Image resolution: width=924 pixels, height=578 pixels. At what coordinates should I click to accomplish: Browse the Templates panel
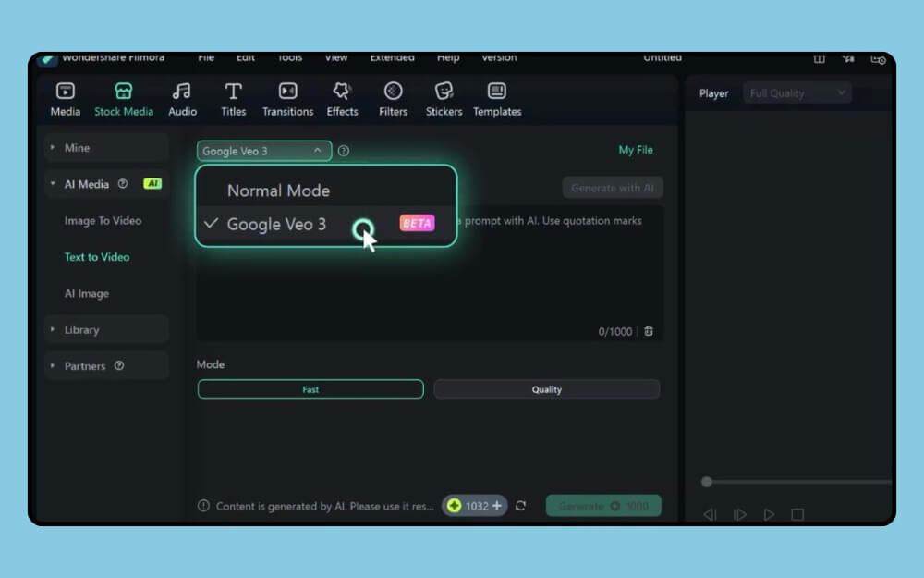click(x=497, y=97)
